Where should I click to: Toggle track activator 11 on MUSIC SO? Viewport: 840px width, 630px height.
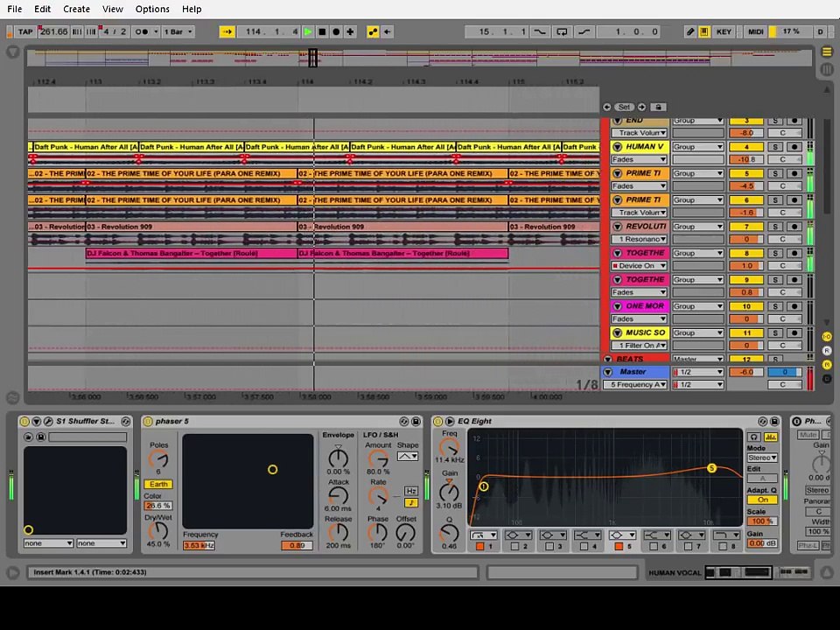tap(746, 332)
